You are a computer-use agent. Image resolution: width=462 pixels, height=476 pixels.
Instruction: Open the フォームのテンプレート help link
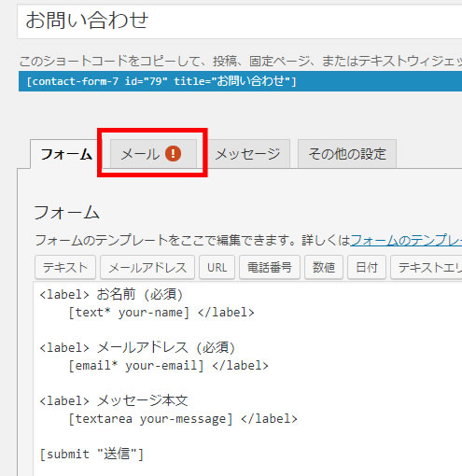click(406, 240)
